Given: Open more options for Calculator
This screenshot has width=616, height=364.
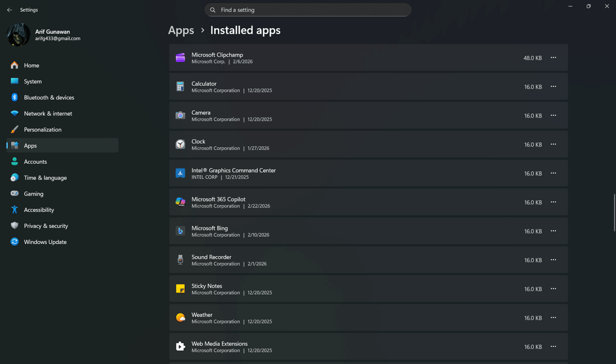Looking at the screenshot, I should (x=553, y=86).
